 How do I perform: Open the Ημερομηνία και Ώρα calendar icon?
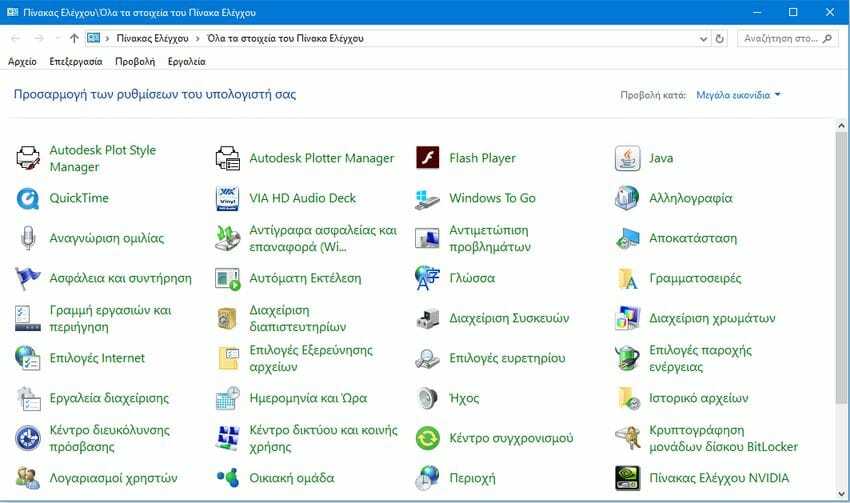coord(228,399)
